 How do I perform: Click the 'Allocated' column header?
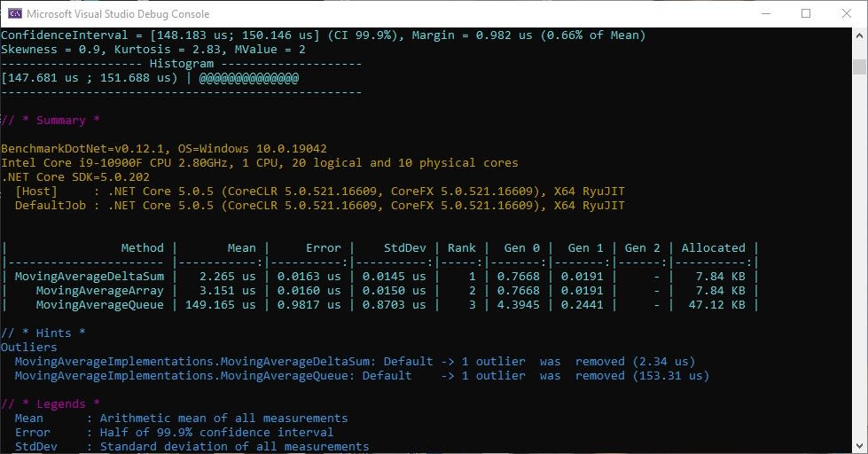click(714, 248)
